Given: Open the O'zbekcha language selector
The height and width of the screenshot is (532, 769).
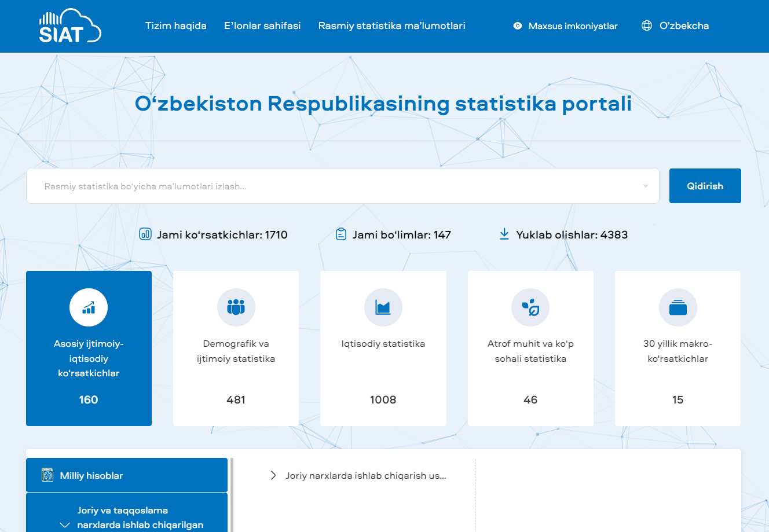Looking at the screenshot, I should pyautogui.click(x=684, y=26).
